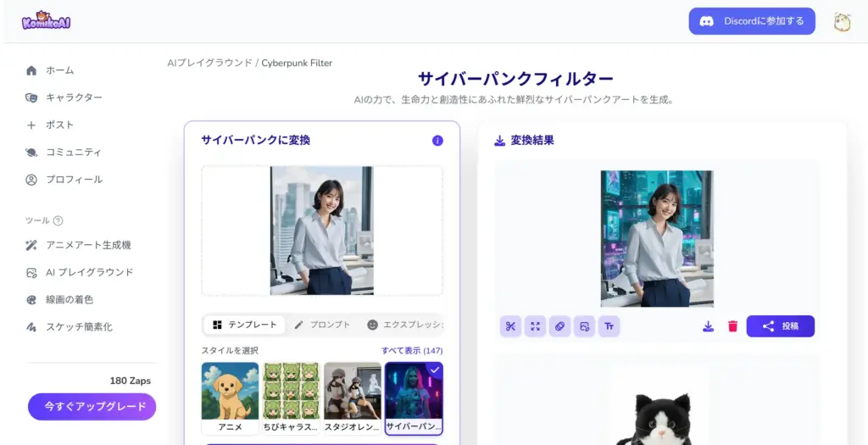The height and width of the screenshot is (445, 868).
Task: Switch to the テンプレート tab
Action: [244, 325]
